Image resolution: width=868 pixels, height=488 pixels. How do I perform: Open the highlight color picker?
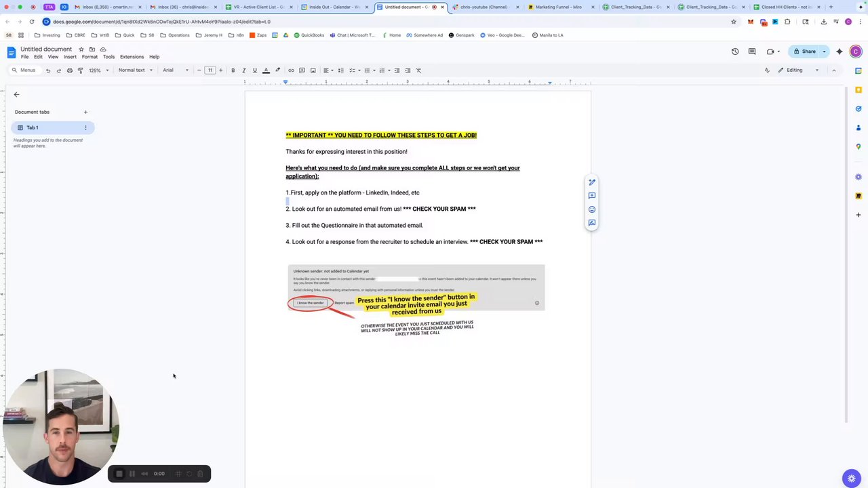coord(277,70)
